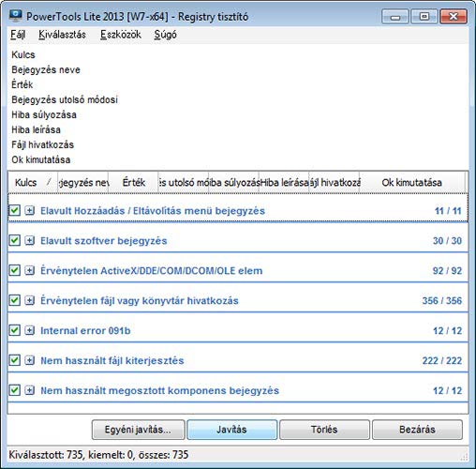The width and height of the screenshot is (476, 469).
Task: Expand Érvénytelen ActiveX/DDE/COM/DCOM/OLE elem group
Action: coord(30,270)
